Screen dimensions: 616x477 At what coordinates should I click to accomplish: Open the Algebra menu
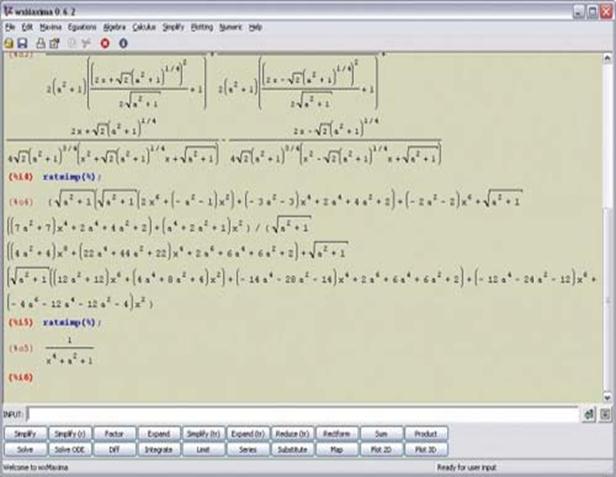pos(114,27)
